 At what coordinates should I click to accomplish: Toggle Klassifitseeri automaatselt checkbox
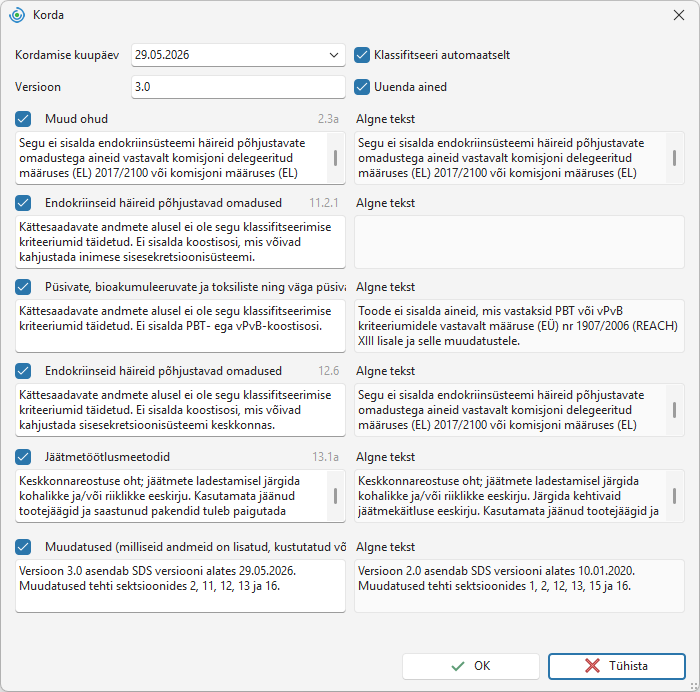pyautogui.click(x=362, y=55)
